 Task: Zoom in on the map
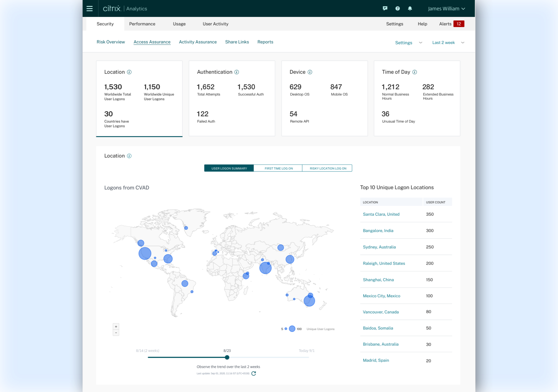click(x=116, y=326)
